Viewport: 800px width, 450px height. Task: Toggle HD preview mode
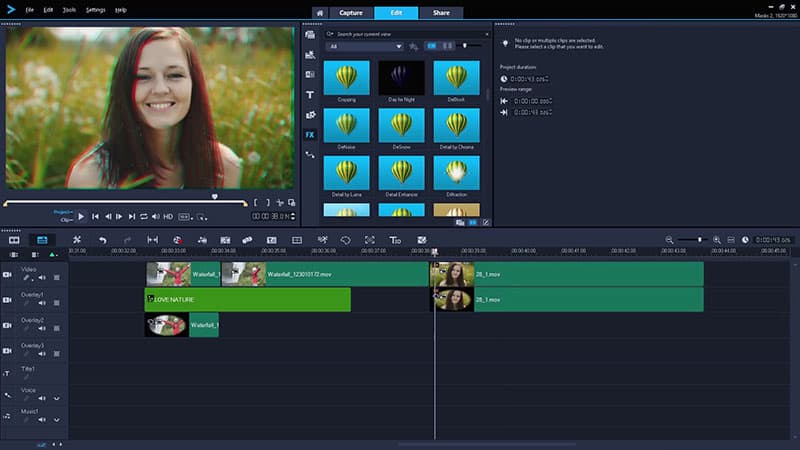click(x=168, y=217)
